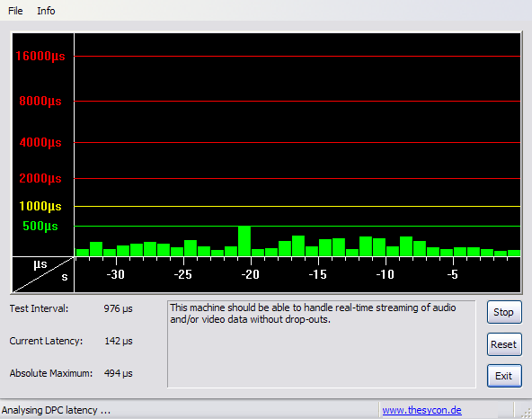532x419 pixels.
Task: Click the Reset button
Action: tap(504, 344)
